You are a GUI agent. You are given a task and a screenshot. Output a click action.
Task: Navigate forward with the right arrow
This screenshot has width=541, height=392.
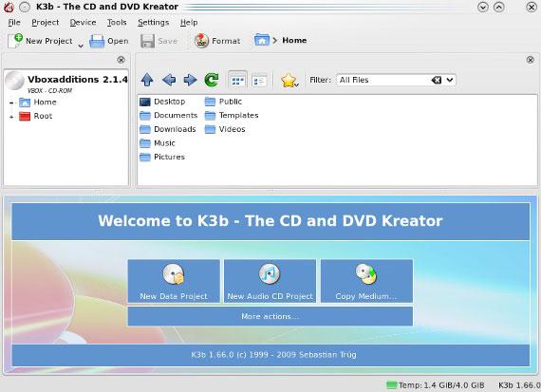[190, 80]
